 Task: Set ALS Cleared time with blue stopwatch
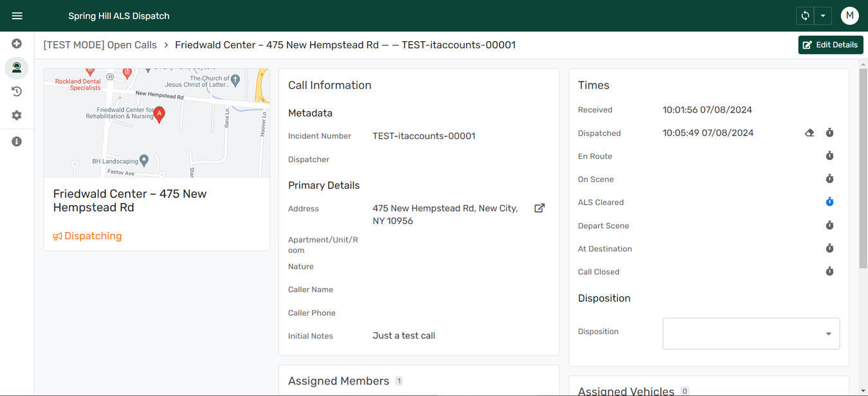(829, 202)
